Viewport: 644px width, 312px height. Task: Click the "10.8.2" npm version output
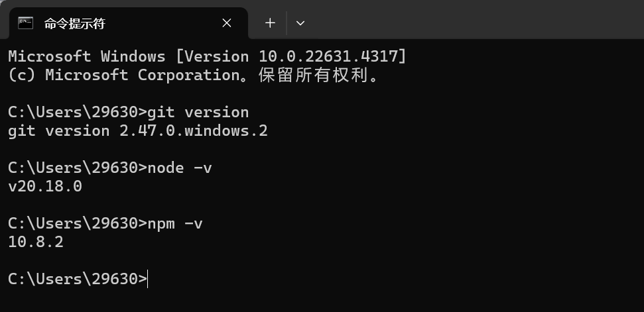36,242
